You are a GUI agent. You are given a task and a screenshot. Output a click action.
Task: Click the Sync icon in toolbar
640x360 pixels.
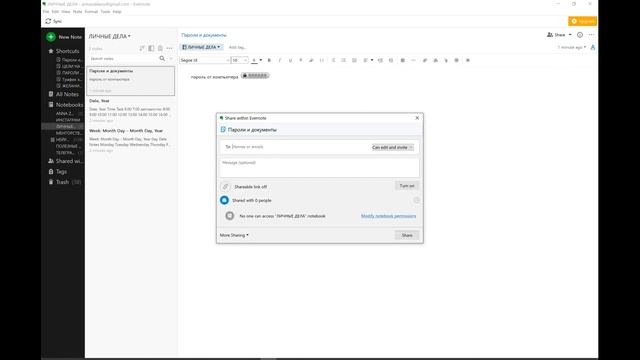coord(48,21)
